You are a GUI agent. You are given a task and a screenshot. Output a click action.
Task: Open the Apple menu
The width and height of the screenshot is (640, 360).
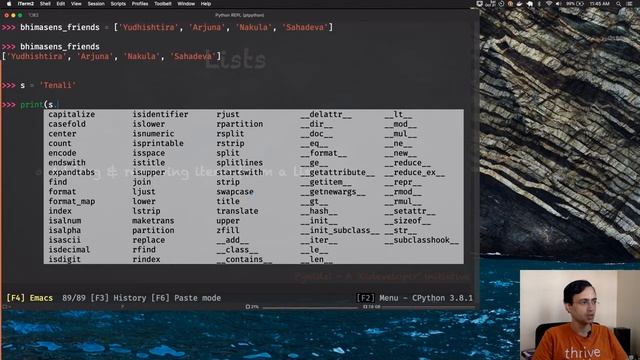(x=8, y=4)
